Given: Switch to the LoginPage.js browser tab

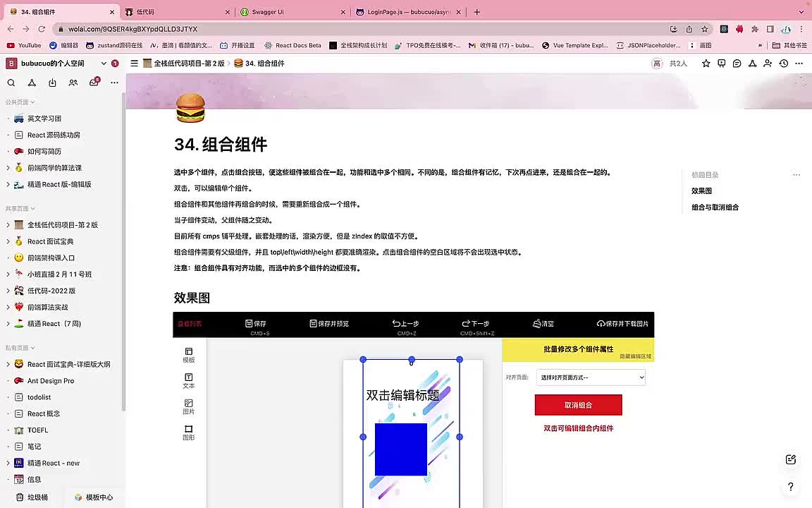Looking at the screenshot, I should coord(408,12).
